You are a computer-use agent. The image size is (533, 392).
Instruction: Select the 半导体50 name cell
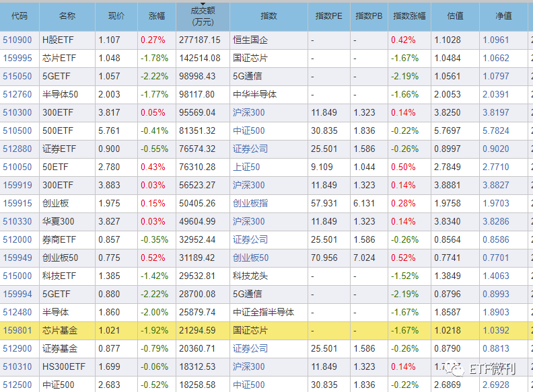point(67,94)
